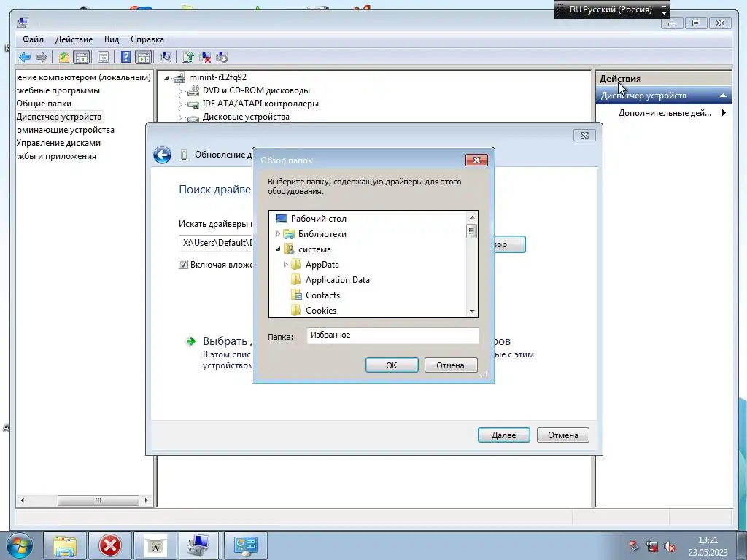747x560 pixels.
Task: Click the Contacts folder icon
Action: pos(296,295)
